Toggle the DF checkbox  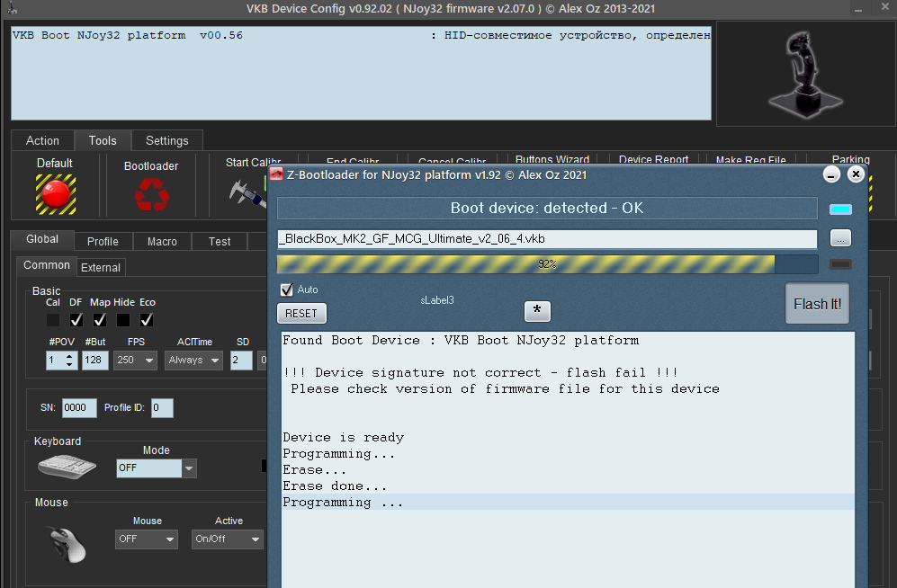(76, 320)
